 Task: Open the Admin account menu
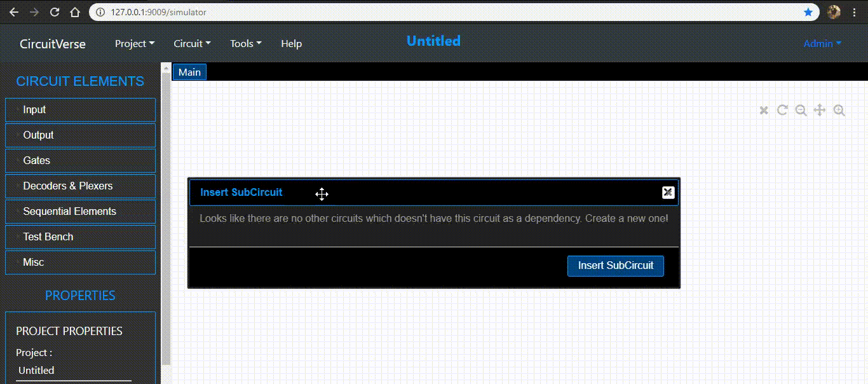tap(822, 43)
